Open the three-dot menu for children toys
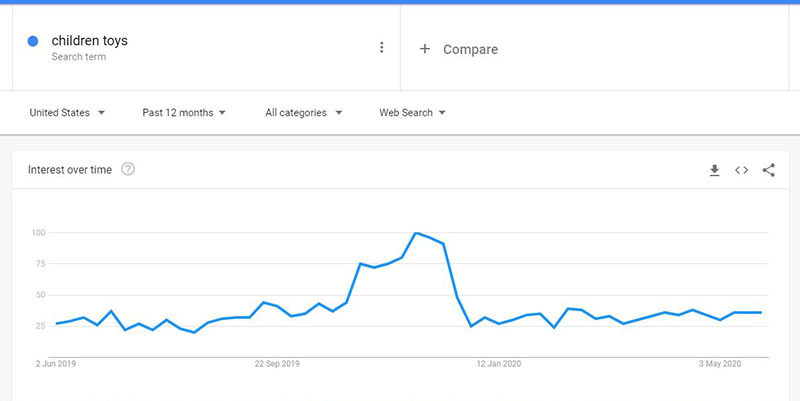Image resolution: width=800 pixels, height=401 pixels. (381, 47)
